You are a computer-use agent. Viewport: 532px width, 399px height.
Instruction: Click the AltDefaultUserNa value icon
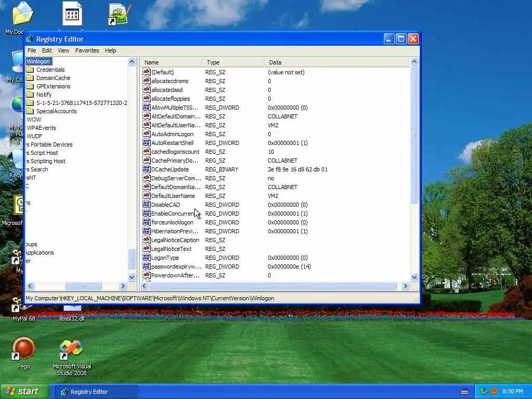click(x=146, y=125)
